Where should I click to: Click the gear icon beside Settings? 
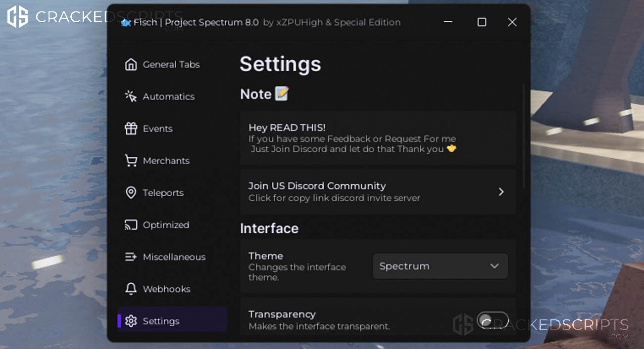[x=131, y=321]
